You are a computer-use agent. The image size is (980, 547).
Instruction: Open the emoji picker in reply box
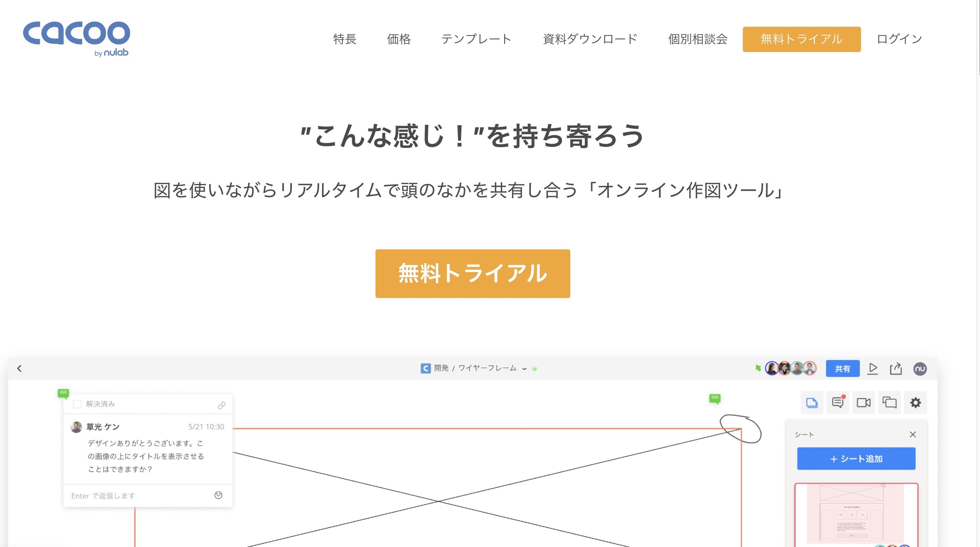click(x=218, y=495)
